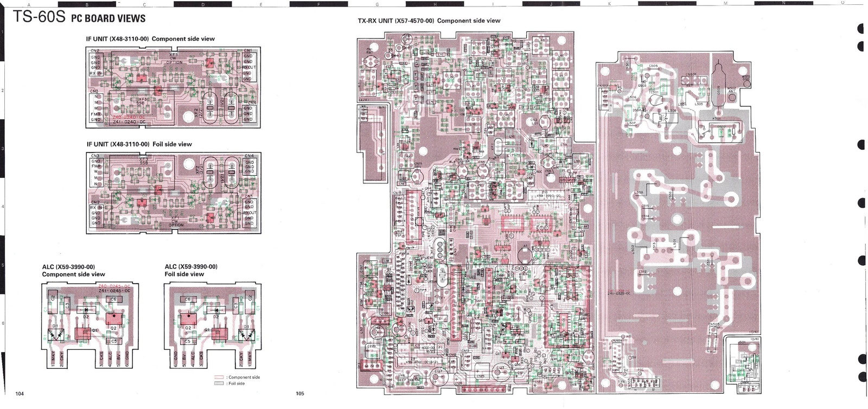Click the IF UNIT Component side view heading
Screen dimensions: 868x409
tap(150, 39)
